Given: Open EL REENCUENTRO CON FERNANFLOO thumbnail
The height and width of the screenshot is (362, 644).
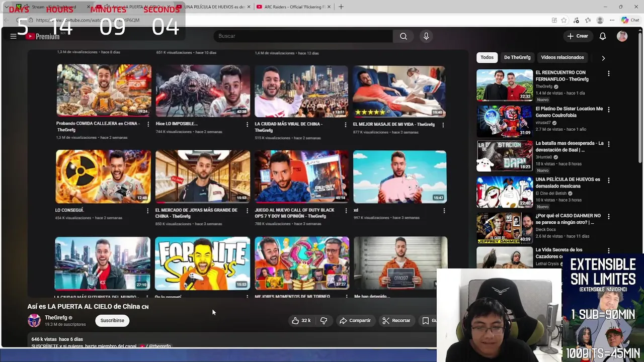Looking at the screenshot, I should (505, 85).
